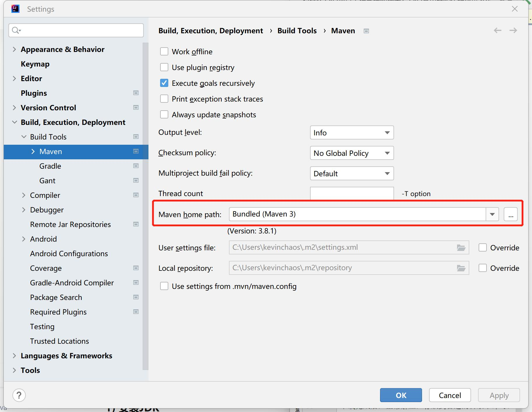Enable Print exception stack traces
Image resolution: width=532 pixels, height=412 pixels.
click(164, 99)
